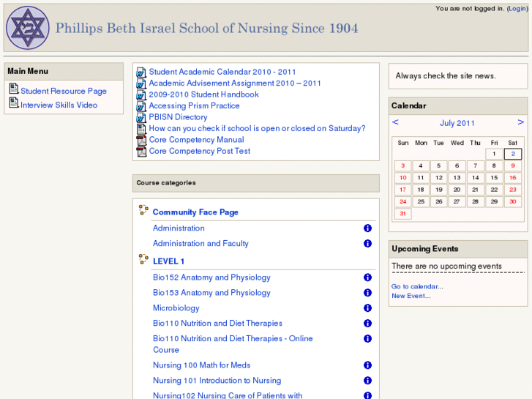The height and width of the screenshot is (399, 532).
Task: Open Bio152 Anatomy and Physiology course
Action: tap(211, 277)
